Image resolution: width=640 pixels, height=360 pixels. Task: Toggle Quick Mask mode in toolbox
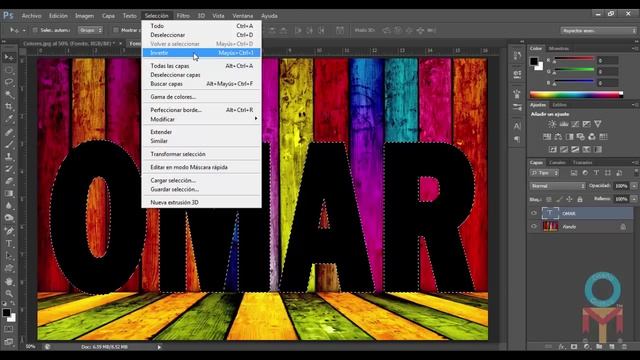pyautogui.click(x=9, y=329)
